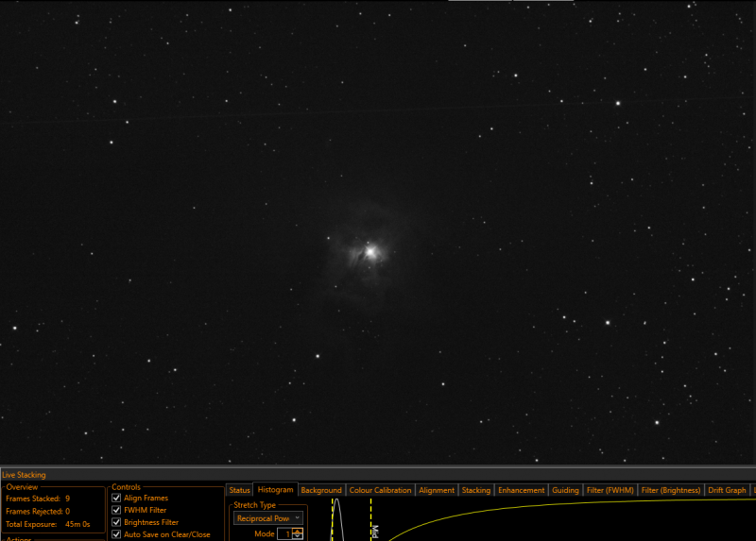Open the Background tab
This screenshot has width=756, height=541.
point(321,490)
